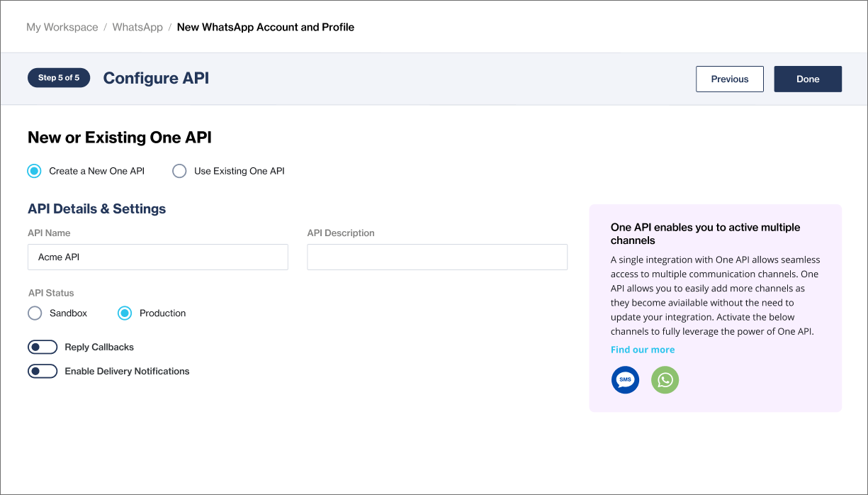
Task: Click the New or Existing One API heading
Action: pos(119,138)
